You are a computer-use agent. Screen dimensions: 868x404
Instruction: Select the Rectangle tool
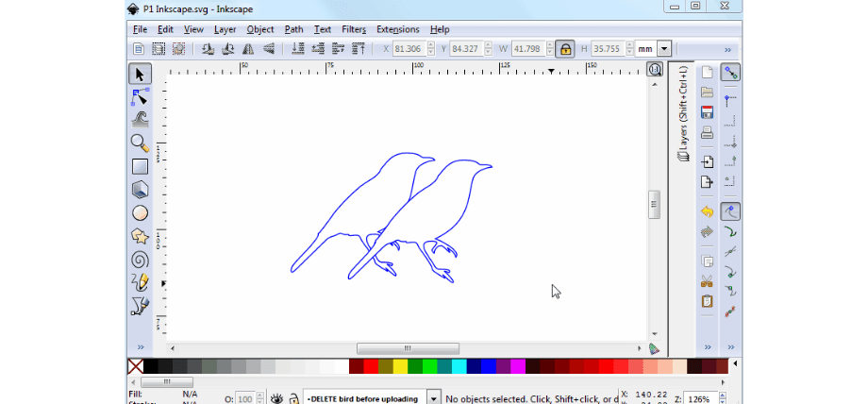point(140,166)
